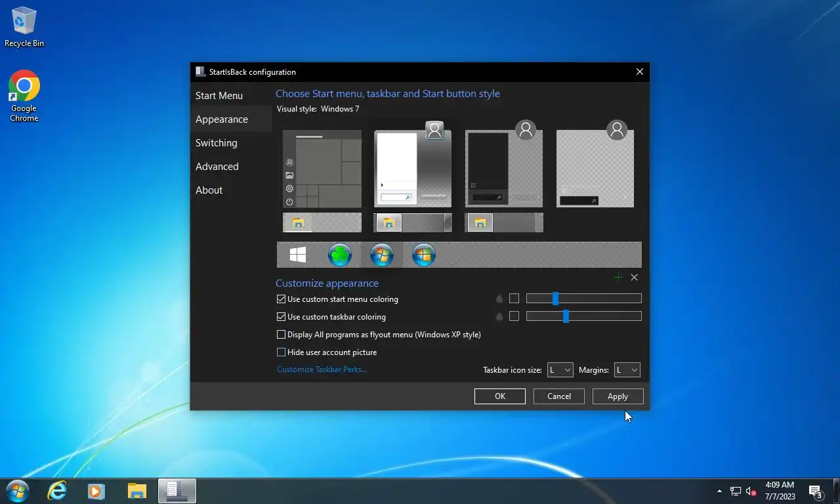
Task: Click the Cancel button
Action: 559,396
